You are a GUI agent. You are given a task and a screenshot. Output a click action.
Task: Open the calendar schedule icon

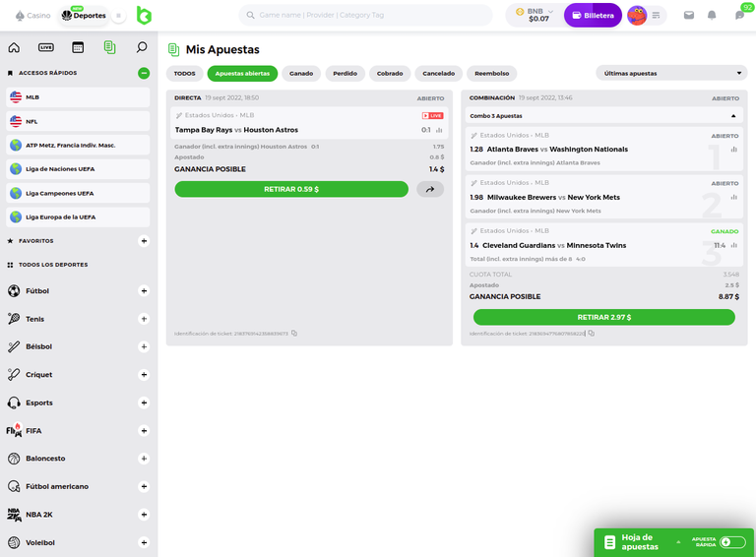[x=78, y=47]
